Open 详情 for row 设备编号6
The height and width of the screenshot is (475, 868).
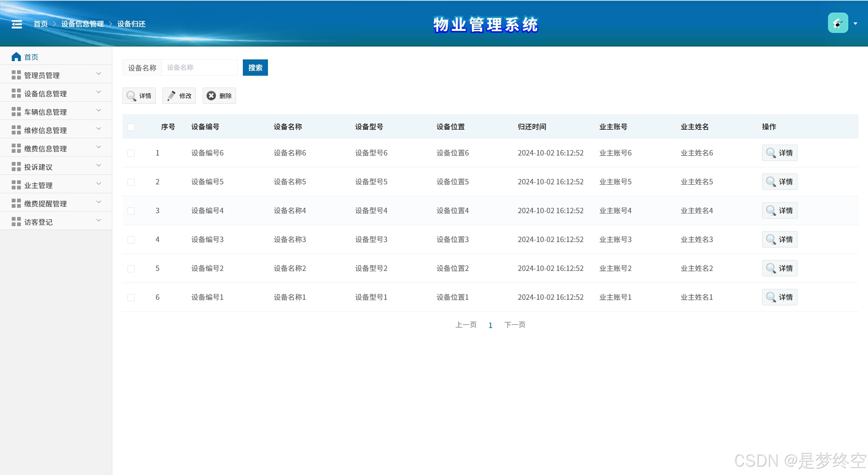[x=779, y=153]
